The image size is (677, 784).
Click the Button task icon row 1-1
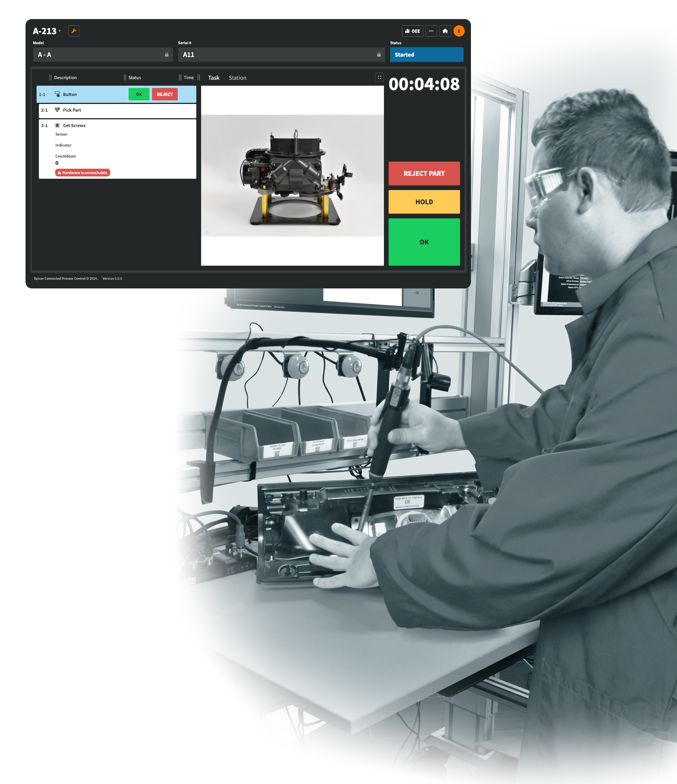(59, 94)
